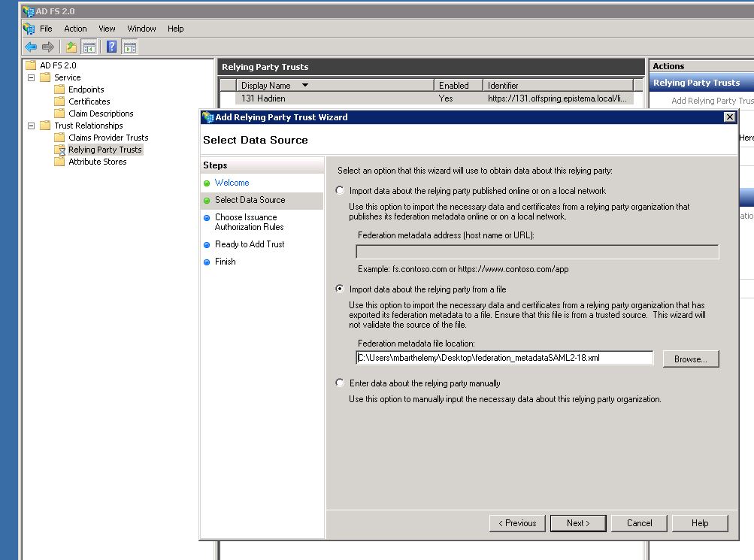This screenshot has height=560, width=754.
Task: Select the Trust Relationships tree item label
Action: (89, 126)
